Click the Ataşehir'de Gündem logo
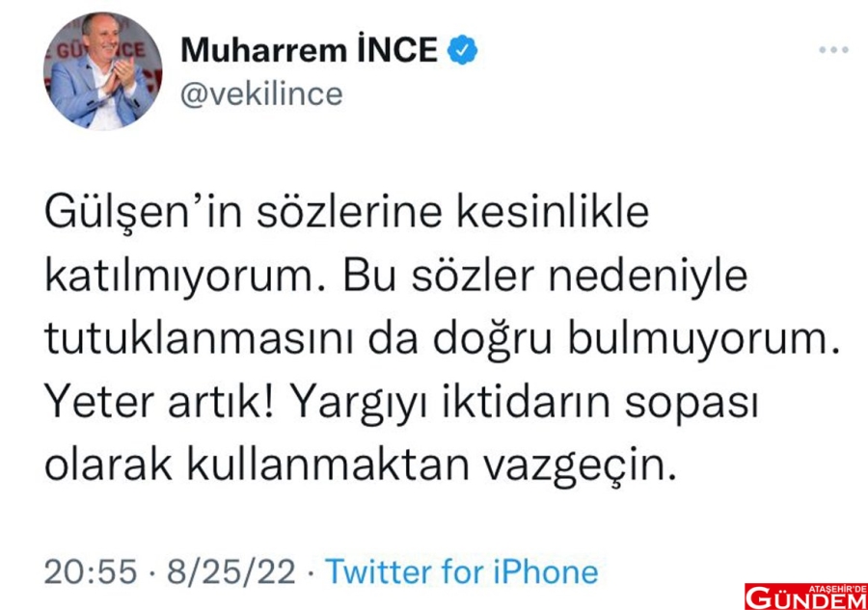 click(804, 595)
